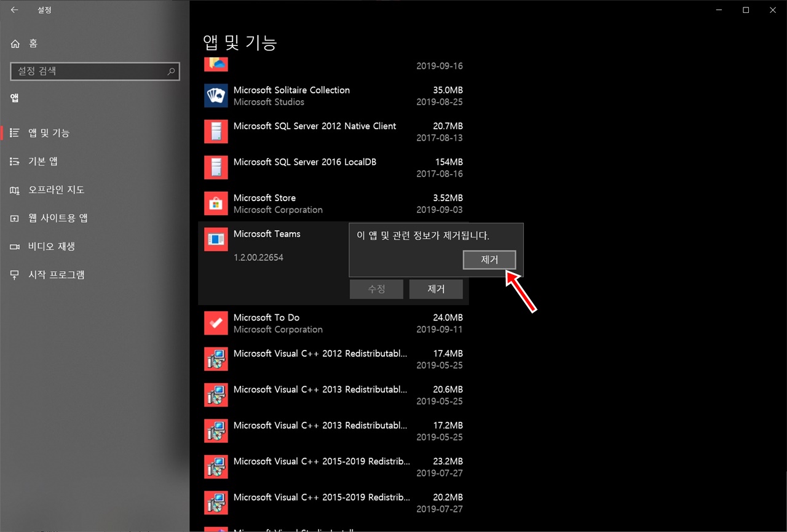Confirm removal with 제거 button in popup
This screenshot has height=532, width=787.
(x=489, y=260)
